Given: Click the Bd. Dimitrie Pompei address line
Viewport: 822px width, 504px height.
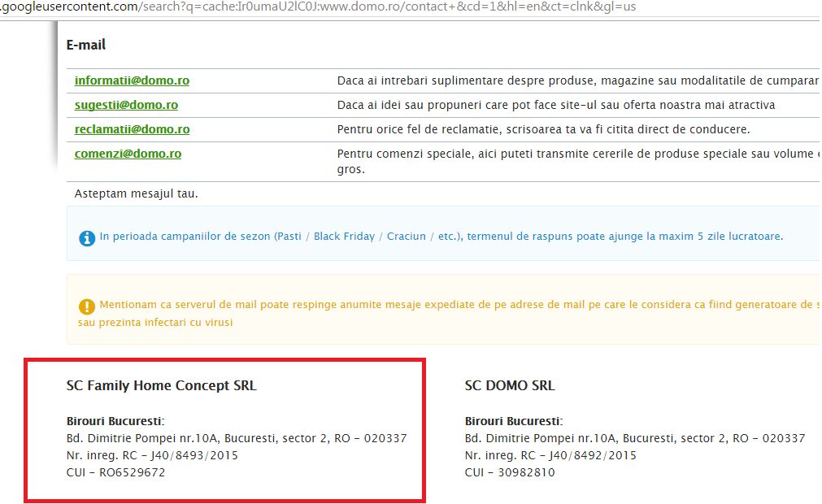Looking at the screenshot, I should click(236, 438).
